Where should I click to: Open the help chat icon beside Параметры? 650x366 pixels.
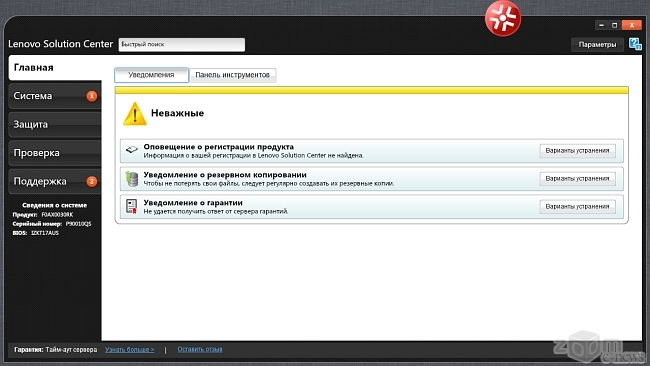pos(635,44)
